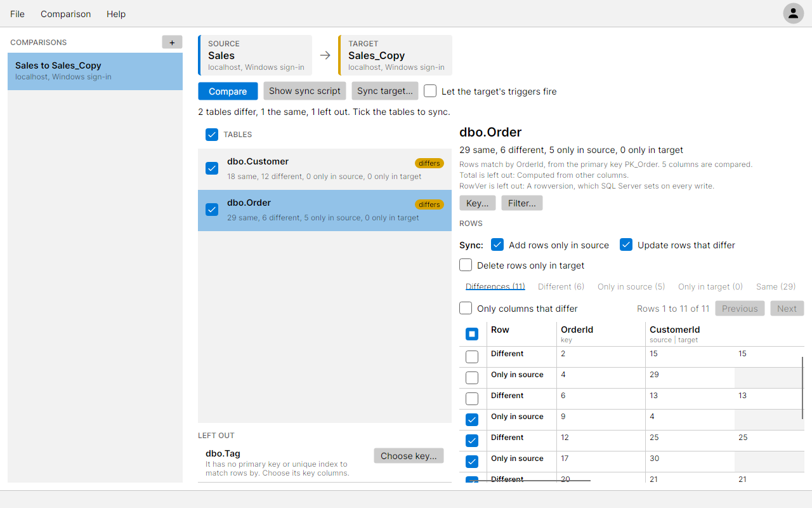
Task: Switch to the Different (6) tab
Action: [561, 286]
